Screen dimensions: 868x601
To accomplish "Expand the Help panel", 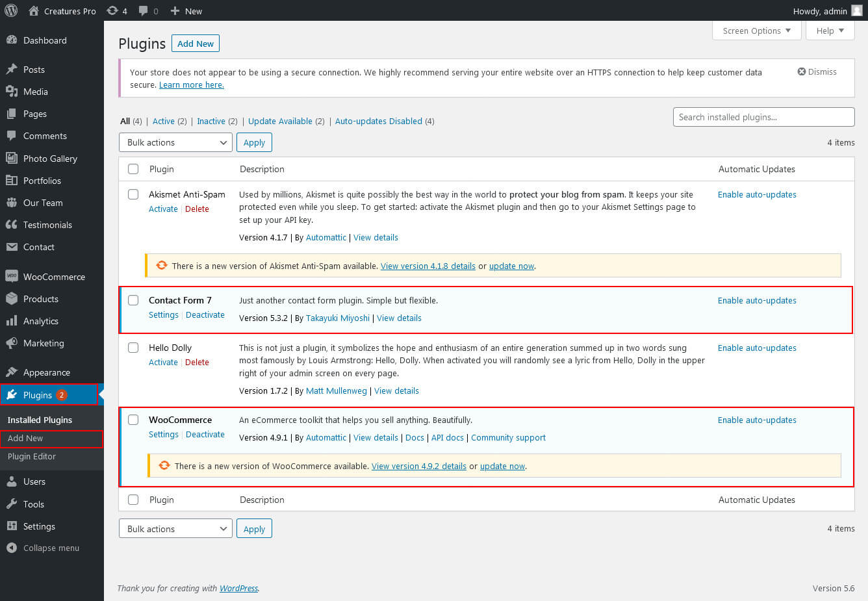I will [830, 31].
